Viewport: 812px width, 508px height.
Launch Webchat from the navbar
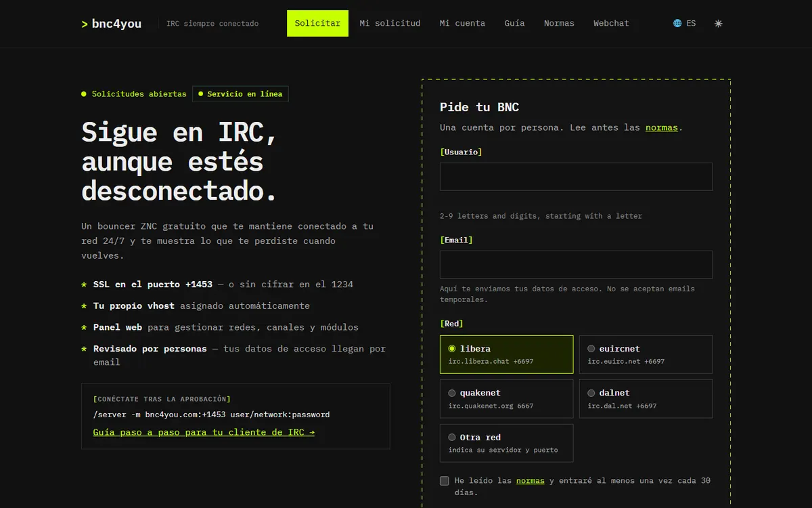click(x=611, y=23)
